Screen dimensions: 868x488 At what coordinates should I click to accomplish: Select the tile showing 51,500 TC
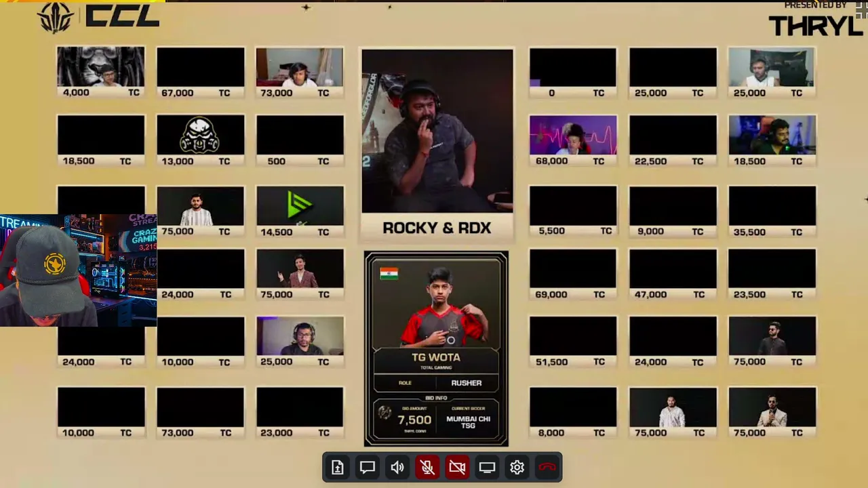tap(573, 342)
